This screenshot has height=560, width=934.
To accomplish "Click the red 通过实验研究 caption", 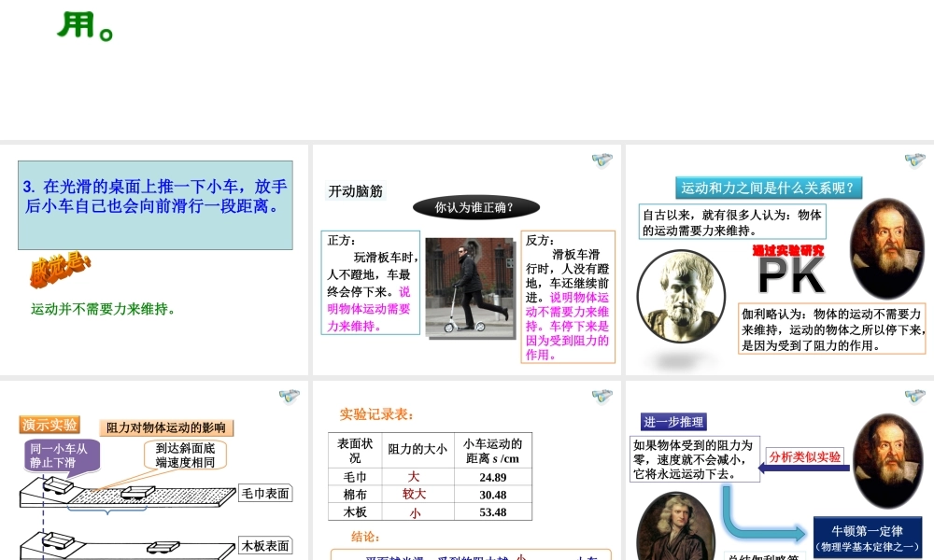I will pyautogui.click(x=787, y=250).
